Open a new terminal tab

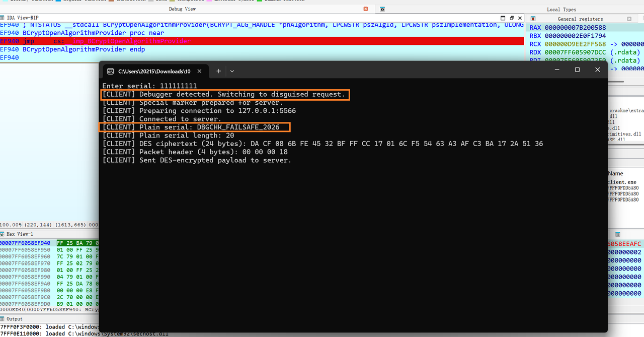click(218, 72)
